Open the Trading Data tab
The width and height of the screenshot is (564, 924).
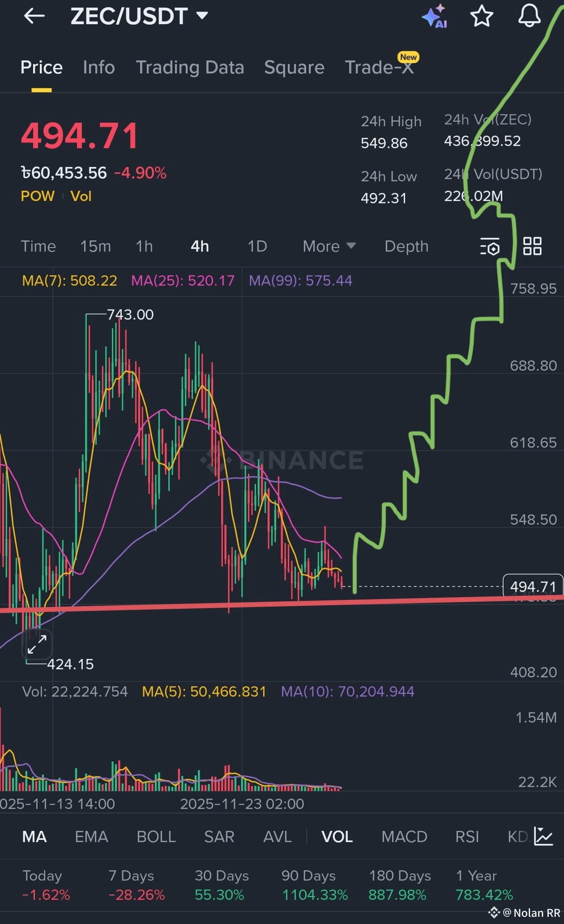click(190, 67)
